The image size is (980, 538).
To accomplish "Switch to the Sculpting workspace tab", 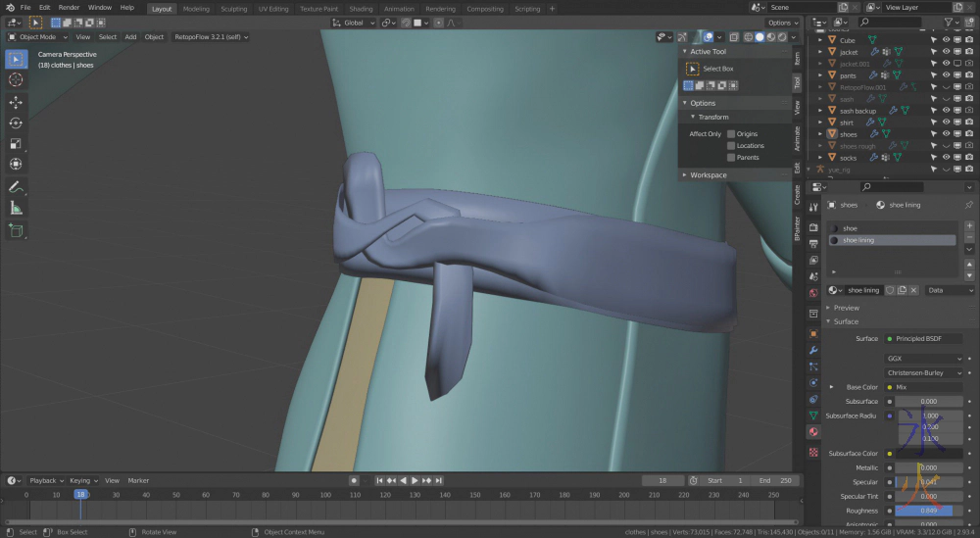I will pyautogui.click(x=233, y=8).
